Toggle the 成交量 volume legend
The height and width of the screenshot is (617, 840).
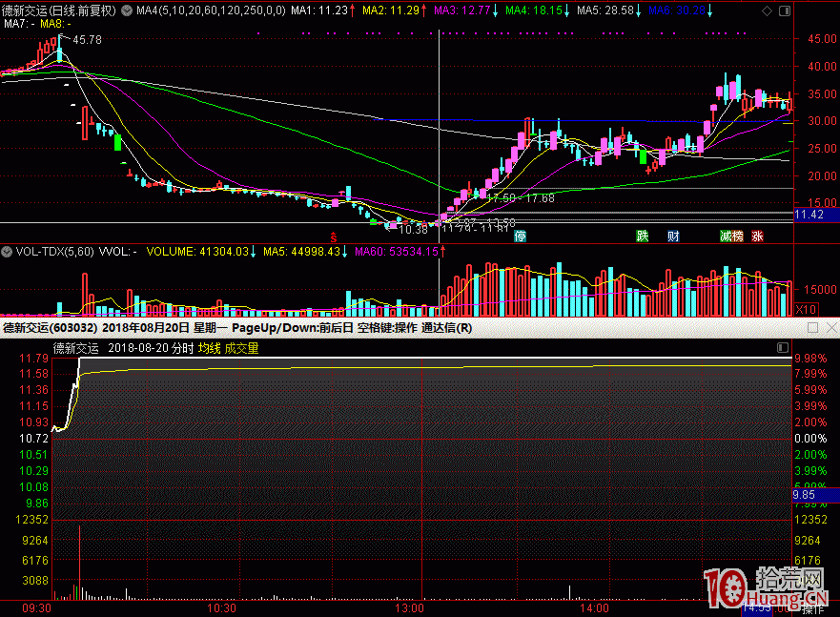[242, 348]
